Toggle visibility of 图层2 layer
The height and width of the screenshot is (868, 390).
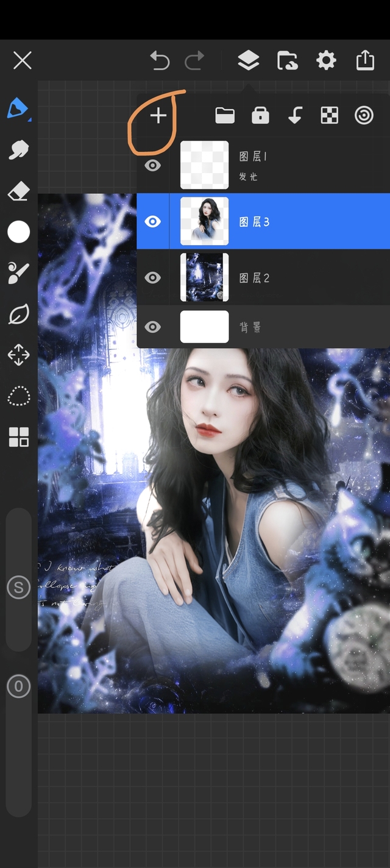pos(152,278)
